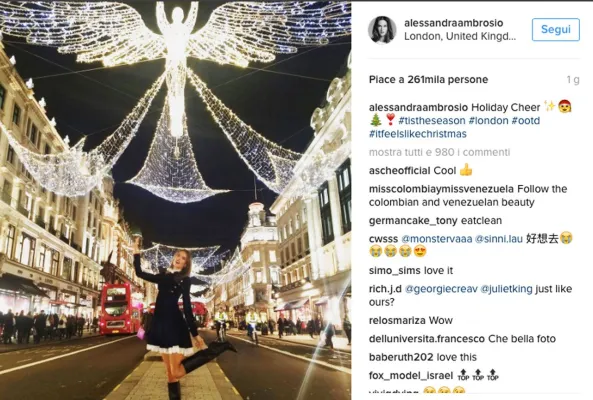Open the #ootd hashtag
The width and height of the screenshot is (593, 400).
(526, 121)
